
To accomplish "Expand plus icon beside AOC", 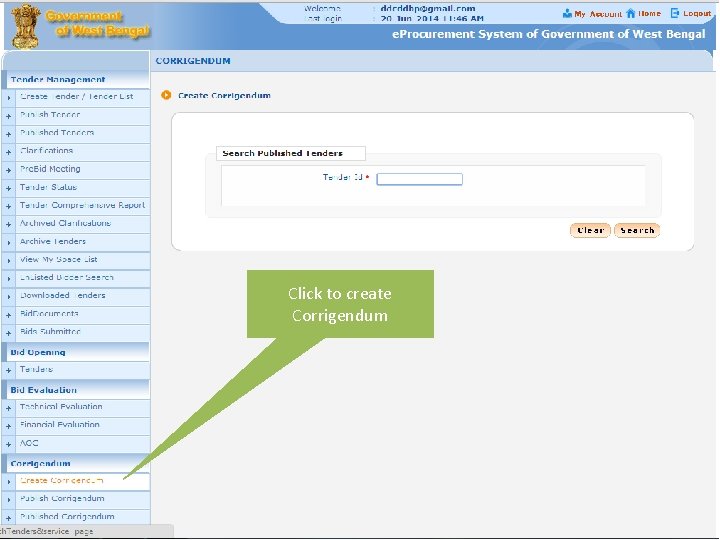I will click(x=8, y=444).
